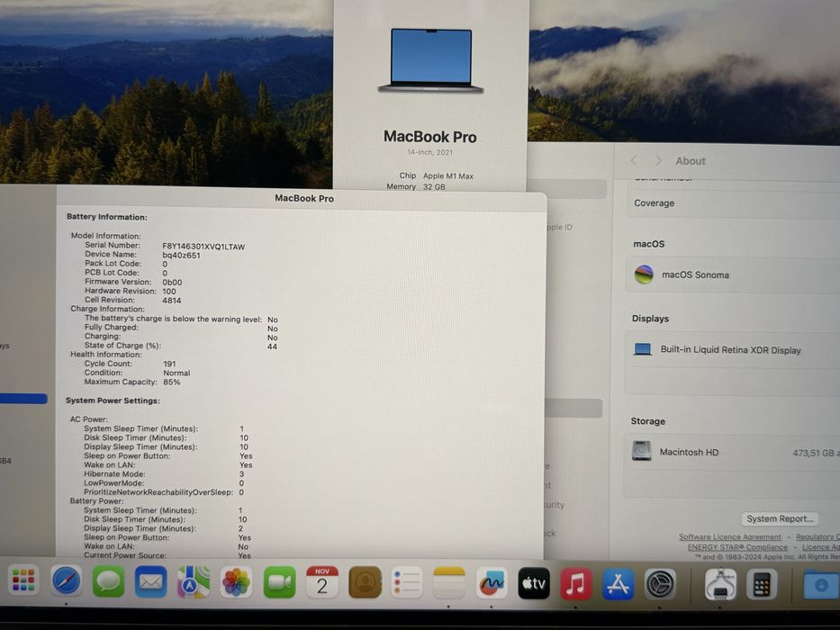Click the Maximum Capacity value 85%
Image resolution: width=840 pixels, height=630 pixels.
(171, 382)
